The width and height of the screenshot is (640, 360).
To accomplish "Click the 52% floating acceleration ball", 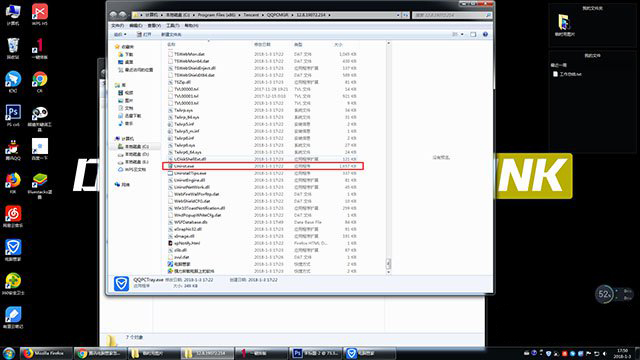I will [604, 294].
